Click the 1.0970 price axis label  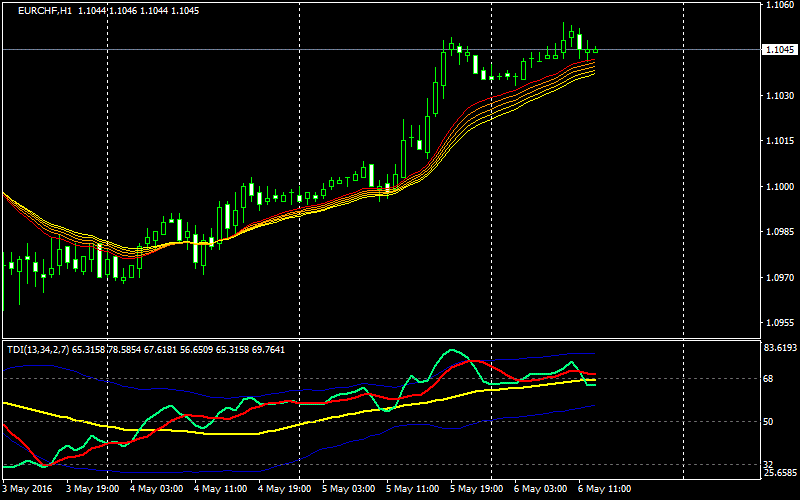click(x=779, y=278)
